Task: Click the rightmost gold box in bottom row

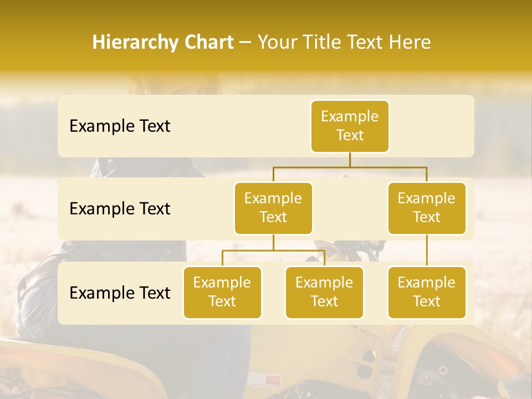Action: coord(427,293)
